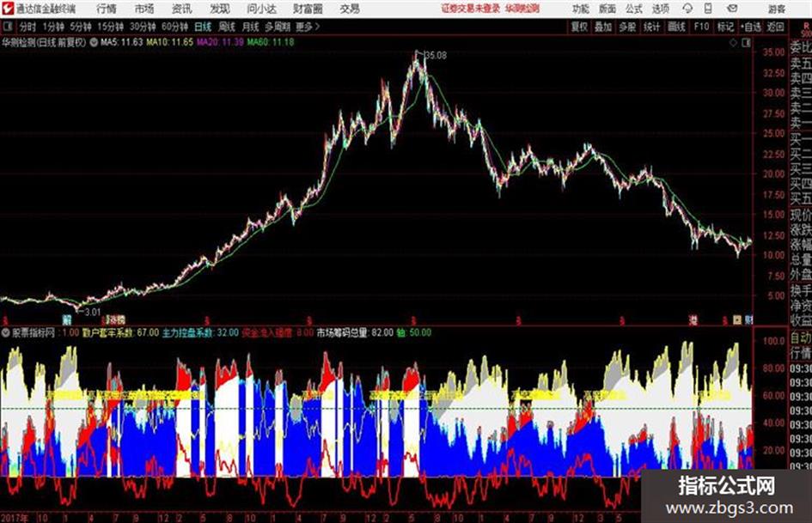
Task: Expand the 更多 periods list
Action: pos(308,27)
